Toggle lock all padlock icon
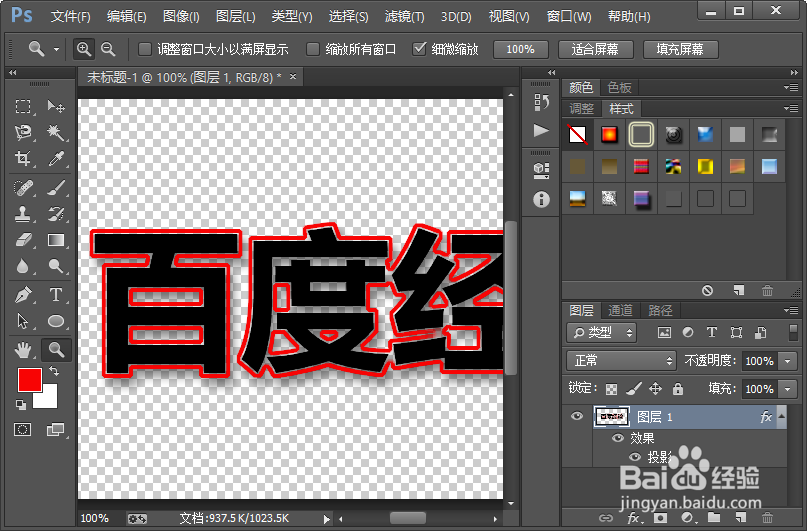Image resolution: width=807 pixels, height=531 pixels. (x=678, y=388)
